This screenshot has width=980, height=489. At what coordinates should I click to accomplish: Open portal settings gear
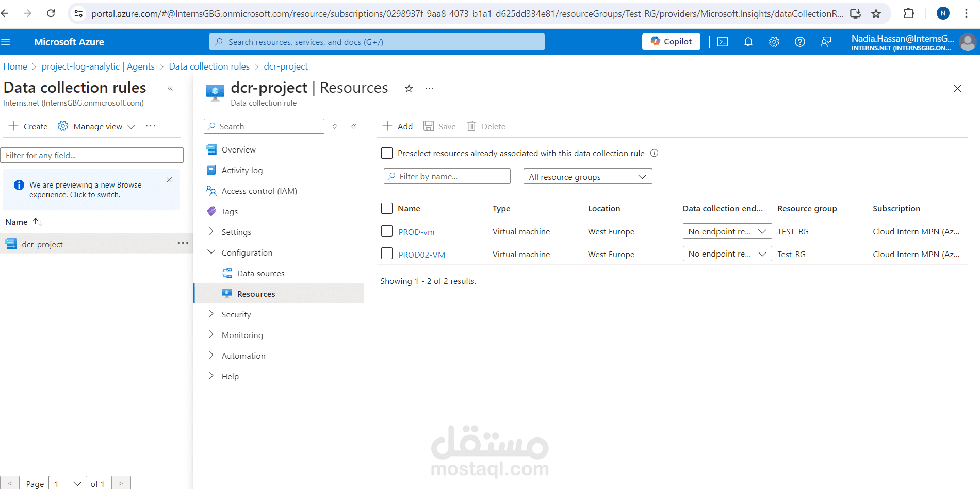point(774,42)
